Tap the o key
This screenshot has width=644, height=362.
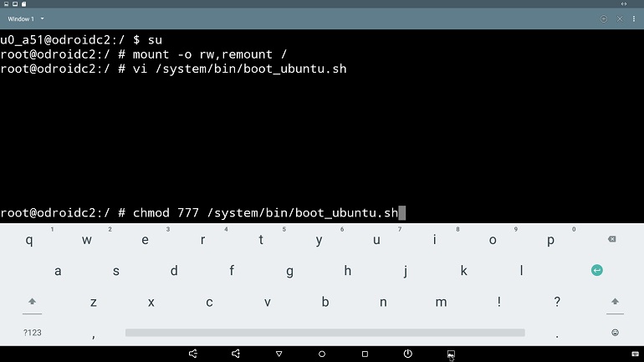coord(493,240)
